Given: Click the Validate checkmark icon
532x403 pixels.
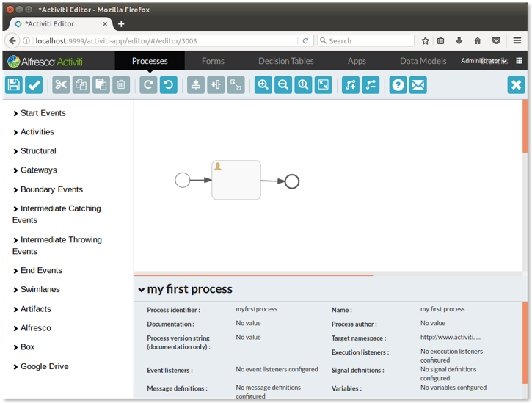Looking at the screenshot, I should tap(34, 85).
